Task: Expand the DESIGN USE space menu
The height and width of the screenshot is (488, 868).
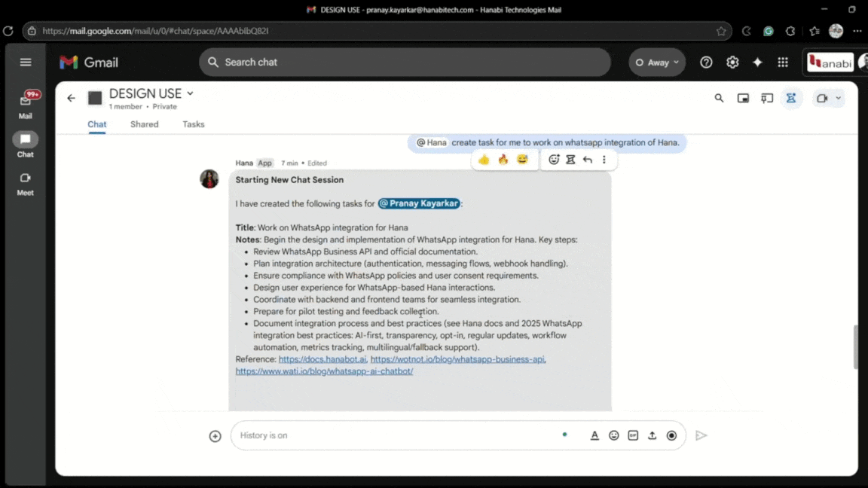Action: coord(190,93)
